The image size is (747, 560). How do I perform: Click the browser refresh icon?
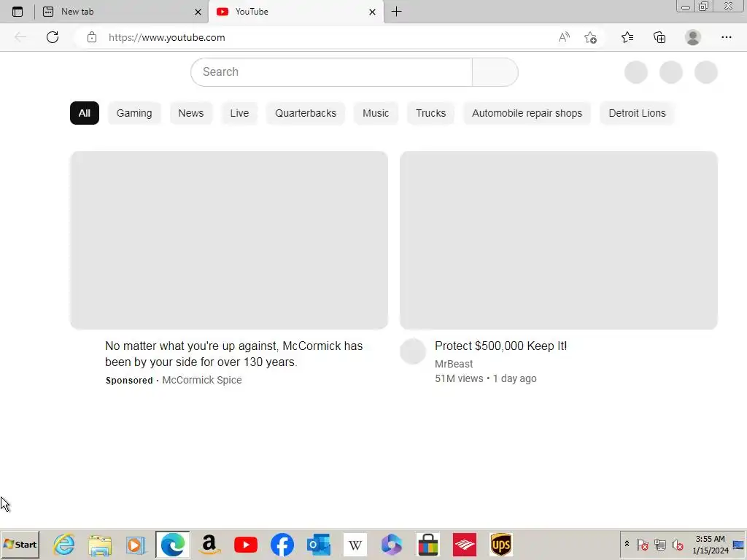click(x=53, y=37)
